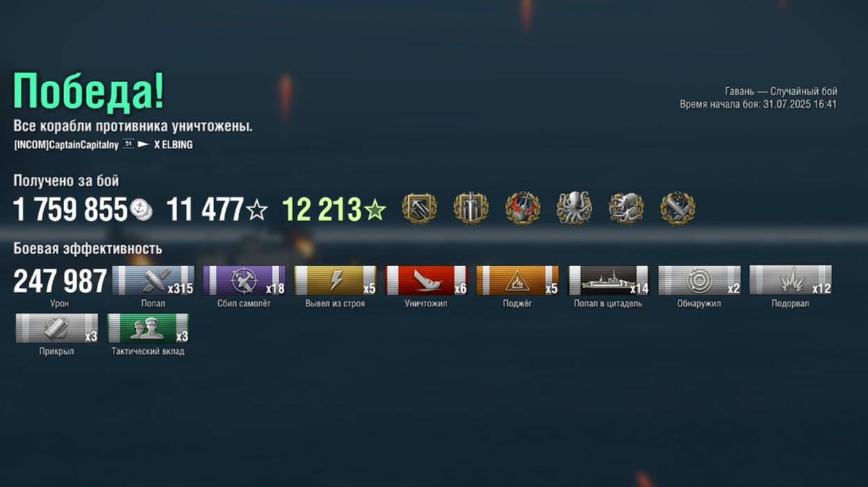Select the Прикрыл ribbon x3

point(56,328)
